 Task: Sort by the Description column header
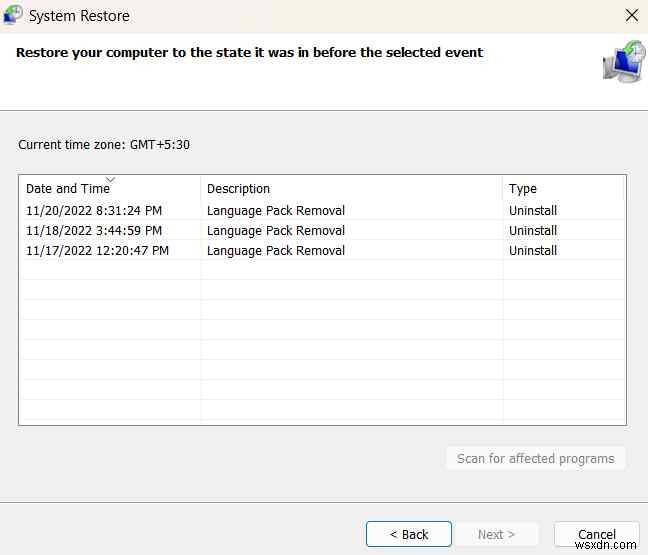tap(238, 188)
